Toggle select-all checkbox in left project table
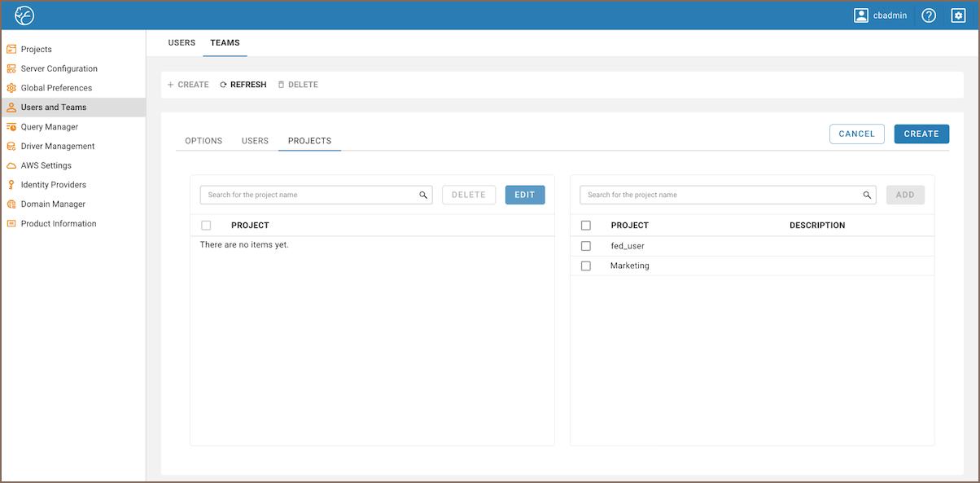Image resolution: width=980 pixels, height=483 pixels. [x=206, y=226]
